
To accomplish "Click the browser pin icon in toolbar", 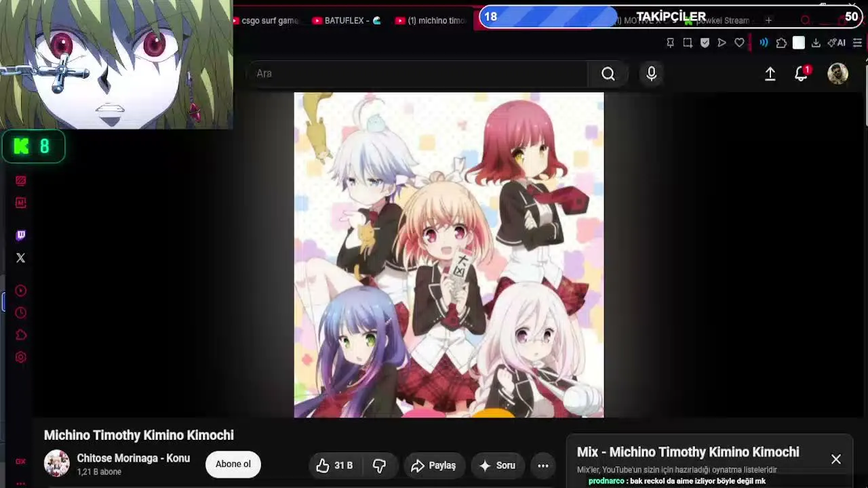I will 670,43.
